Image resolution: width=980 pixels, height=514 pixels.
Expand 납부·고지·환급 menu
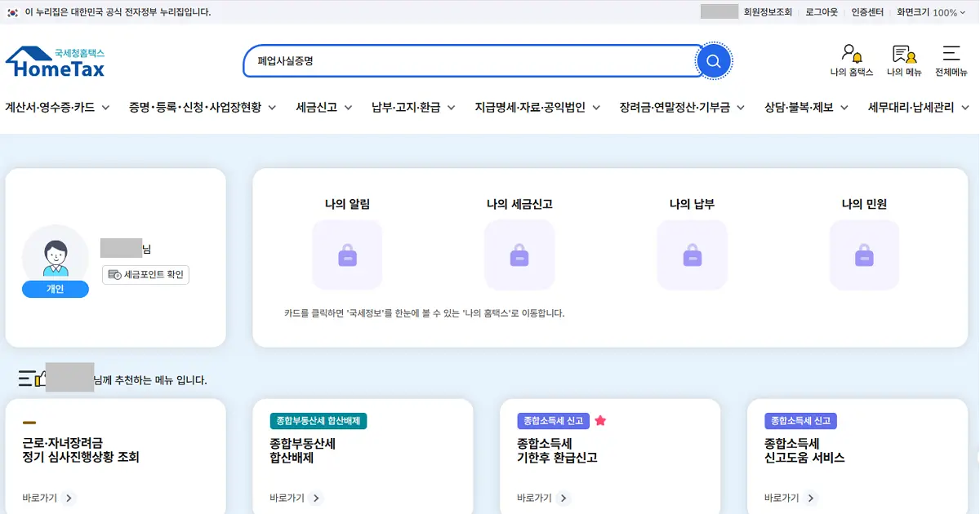pyautogui.click(x=414, y=107)
